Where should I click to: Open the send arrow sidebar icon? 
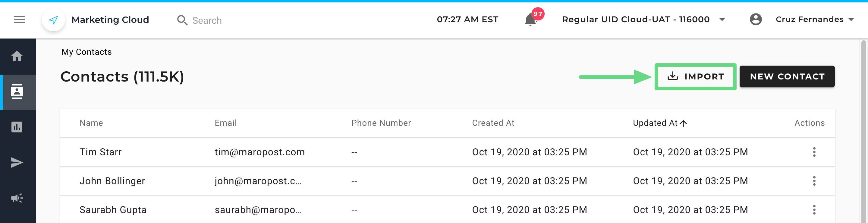pos(17,163)
